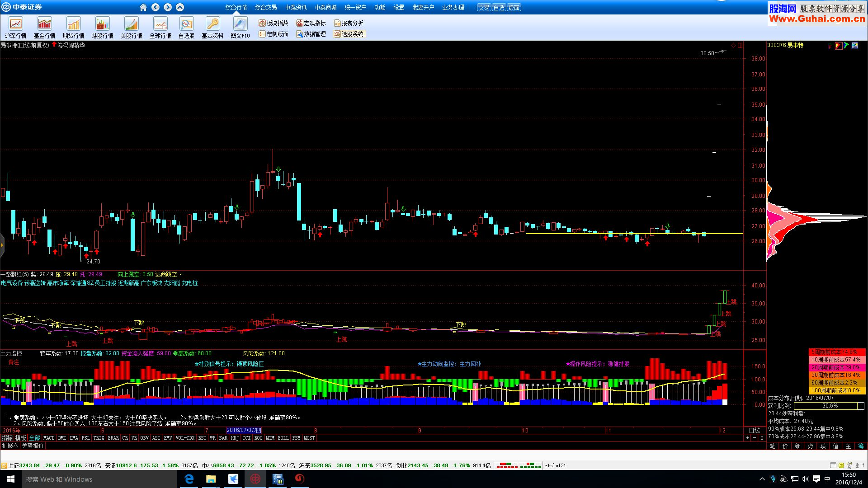
Task: Open 设置 menu
Action: (399, 7)
